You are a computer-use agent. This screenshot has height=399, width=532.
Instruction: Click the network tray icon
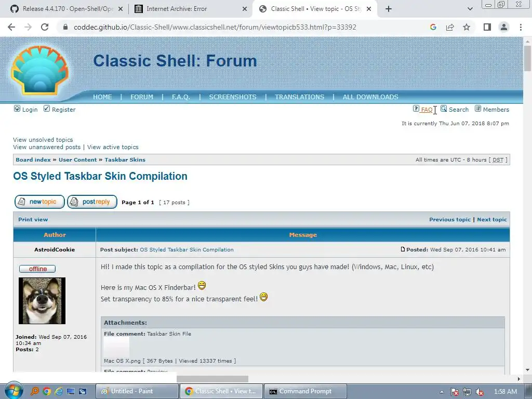click(467, 392)
